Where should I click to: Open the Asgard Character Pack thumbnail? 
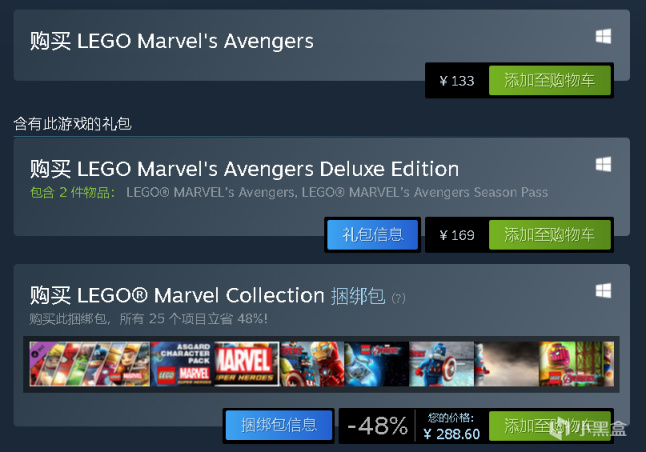point(181,365)
